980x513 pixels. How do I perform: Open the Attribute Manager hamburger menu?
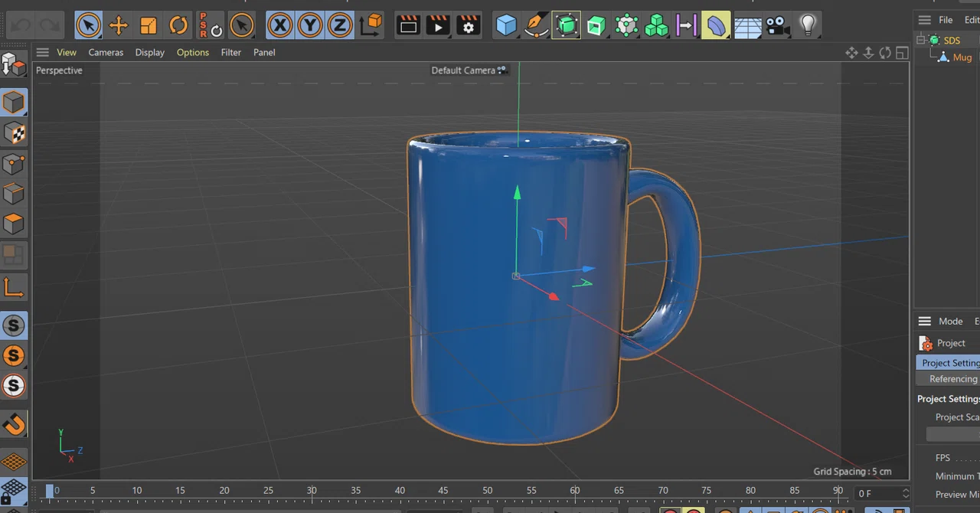pos(925,322)
